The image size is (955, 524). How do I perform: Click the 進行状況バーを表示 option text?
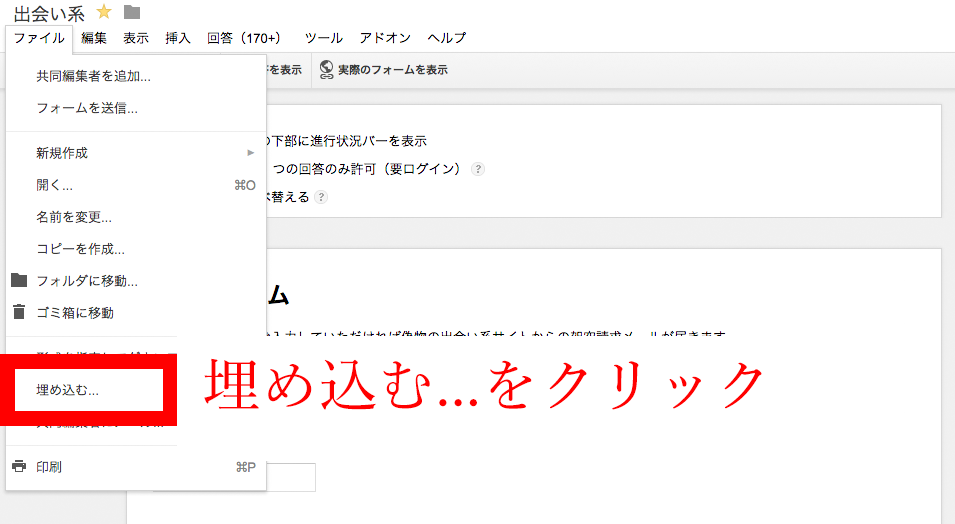[x=346, y=141]
